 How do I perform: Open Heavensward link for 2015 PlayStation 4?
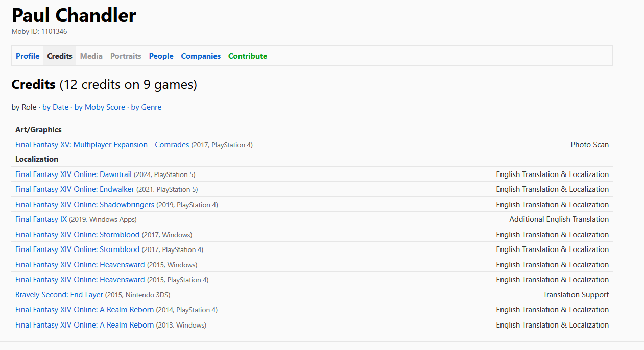click(x=80, y=280)
